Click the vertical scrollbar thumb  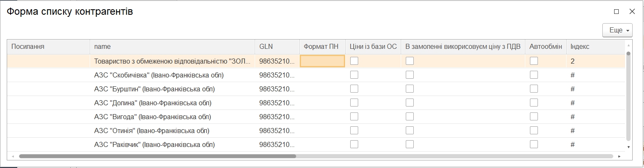coord(628,96)
